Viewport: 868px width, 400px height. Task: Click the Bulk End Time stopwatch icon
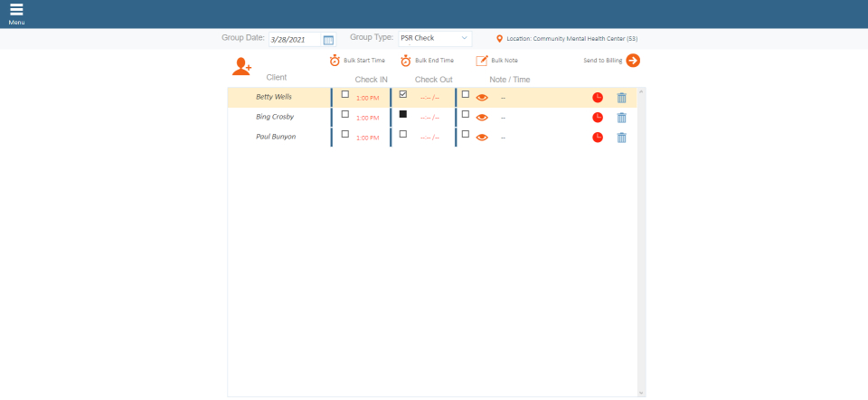pyautogui.click(x=406, y=61)
